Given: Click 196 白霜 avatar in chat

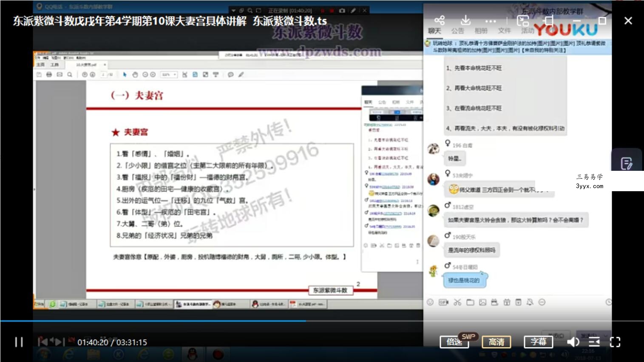Looking at the screenshot, I should pos(433,148).
